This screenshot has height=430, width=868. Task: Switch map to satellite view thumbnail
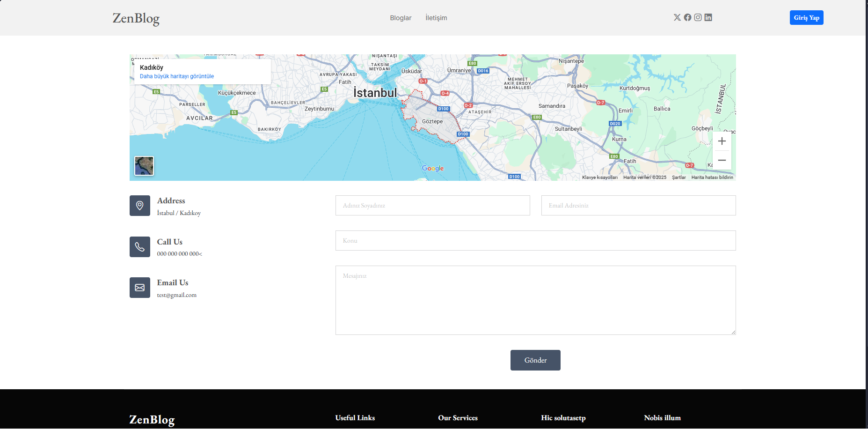144,166
